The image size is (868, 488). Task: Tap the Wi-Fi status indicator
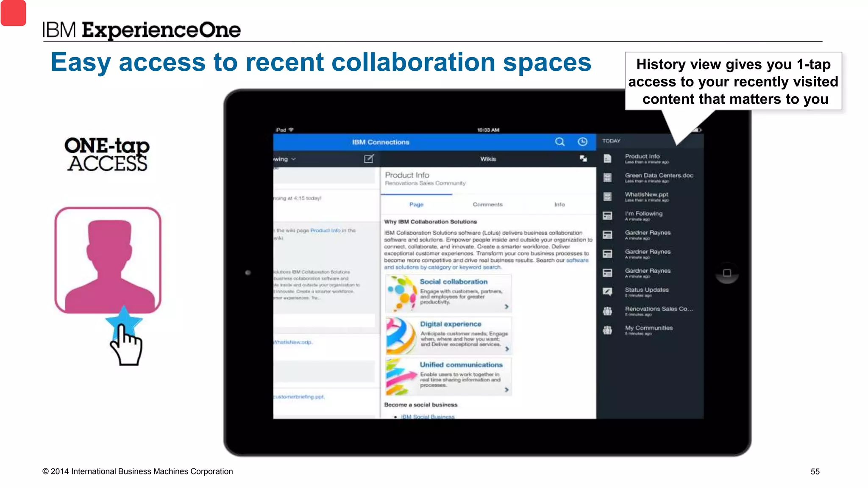(x=291, y=130)
